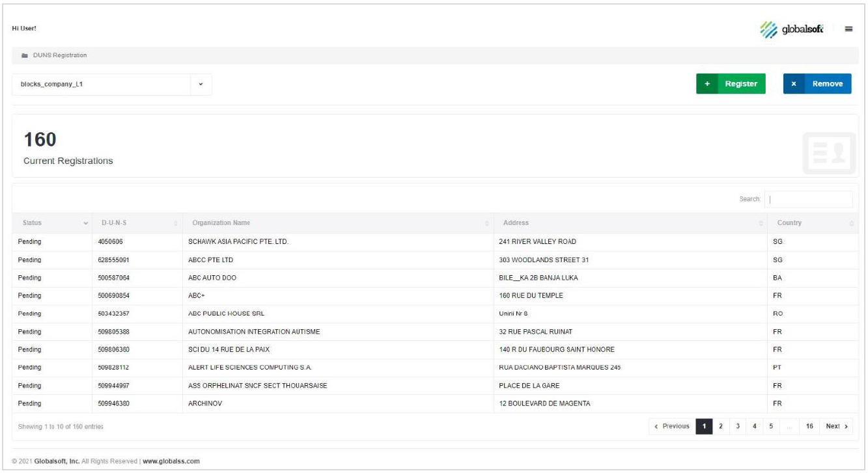
Task: Select pagination page 4
Action: pyautogui.click(x=755, y=427)
